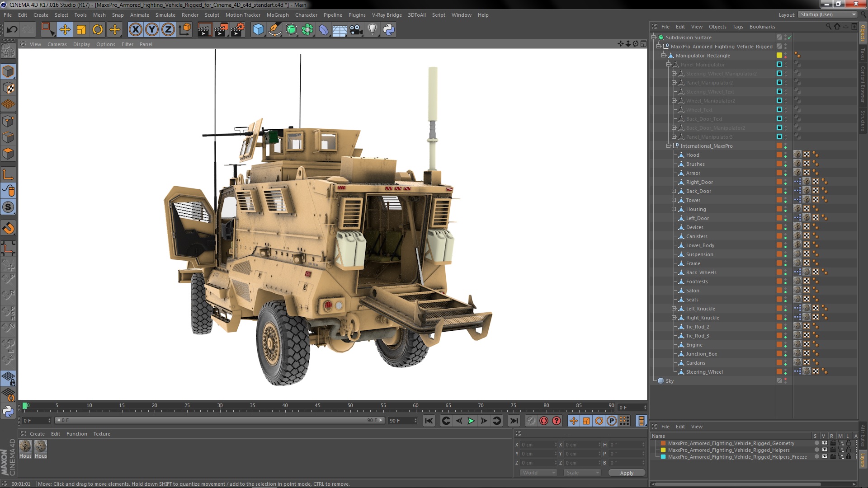
Task: Expand the Housing object
Action: coord(674,209)
